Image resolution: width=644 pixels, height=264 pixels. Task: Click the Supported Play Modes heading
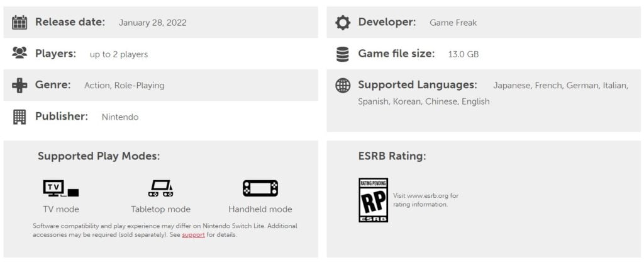(99, 156)
